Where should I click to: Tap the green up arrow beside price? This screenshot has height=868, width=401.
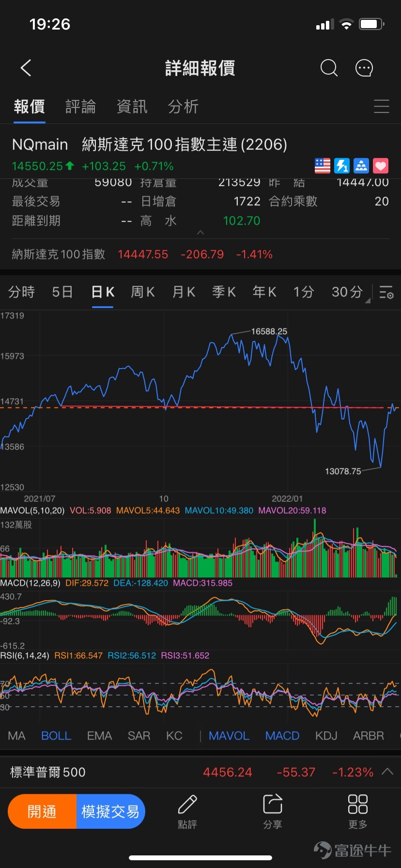coord(70,166)
